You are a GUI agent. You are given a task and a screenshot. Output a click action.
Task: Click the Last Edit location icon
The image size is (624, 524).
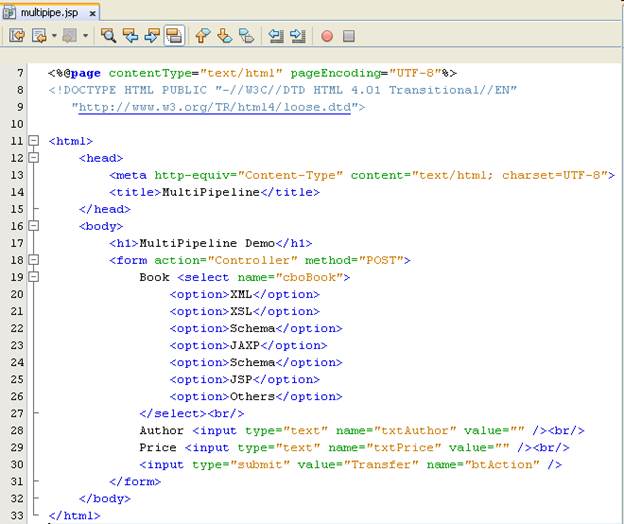coord(17,36)
